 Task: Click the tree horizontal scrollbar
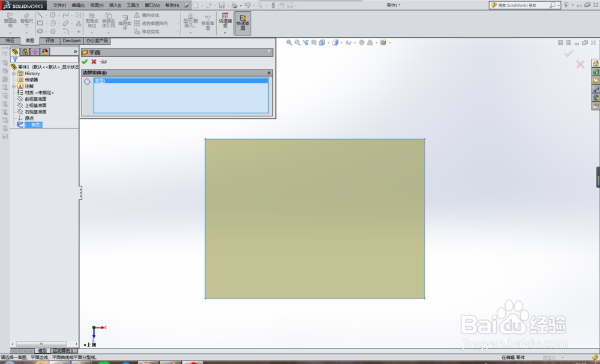pyautogui.click(x=41, y=344)
